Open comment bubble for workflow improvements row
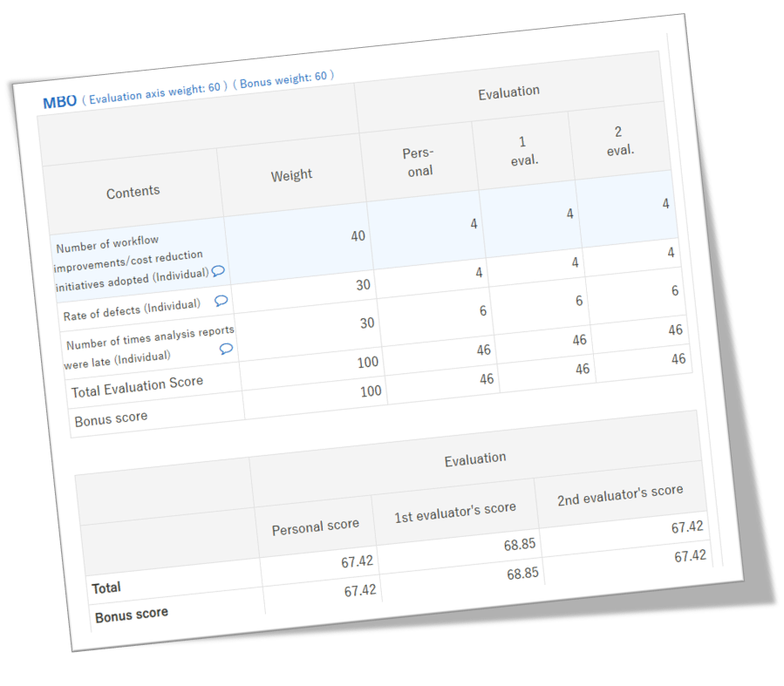The image size is (784, 686). coord(218,271)
